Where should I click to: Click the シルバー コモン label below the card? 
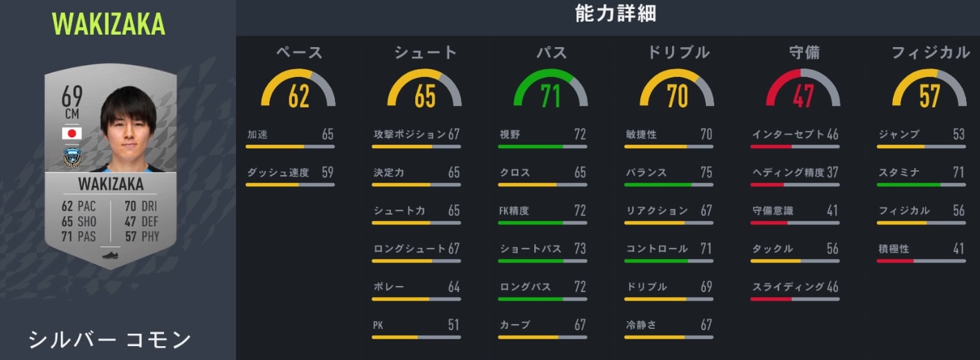coord(109,340)
